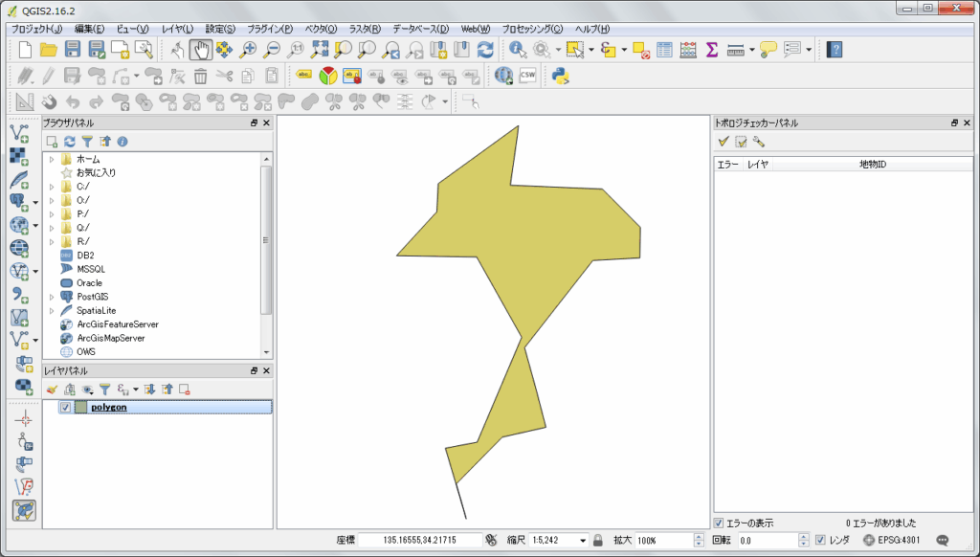Expand the PostGIS tree node
Image resolution: width=980 pixels, height=557 pixels.
coord(52,297)
